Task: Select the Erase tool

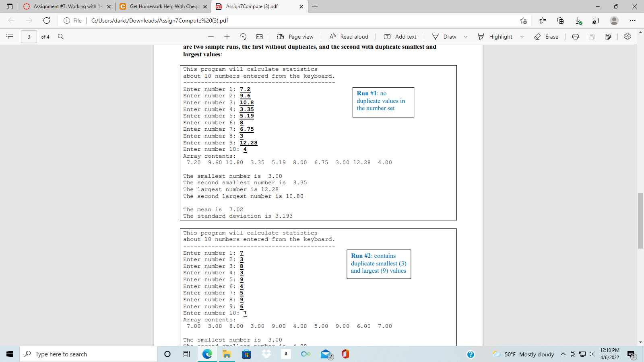Action: pos(546,37)
